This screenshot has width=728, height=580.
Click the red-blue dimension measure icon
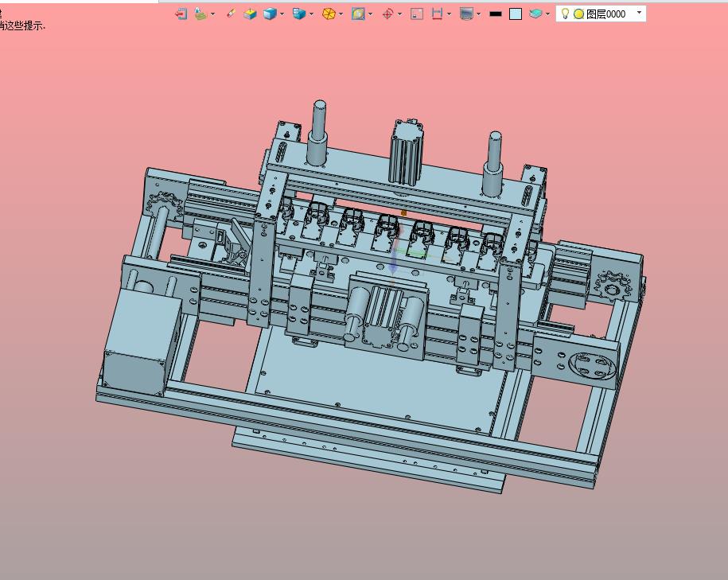tap(437, 14)
